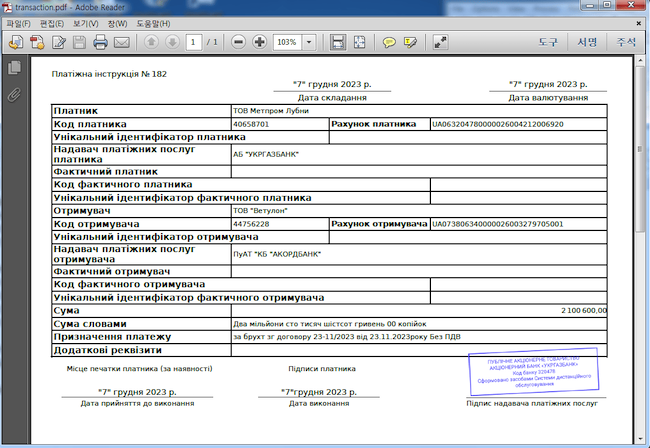Select fit-to-width scrolling mode icon
Viewport: 650px width, 448px height.
[338, 42]
